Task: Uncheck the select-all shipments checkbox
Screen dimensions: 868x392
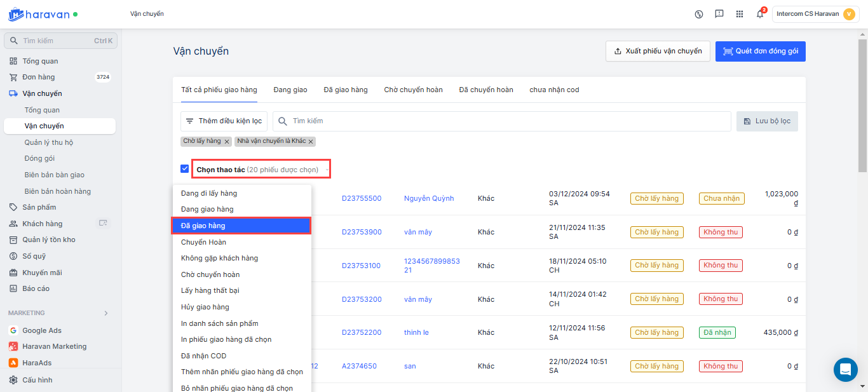Action: click(185, 169)
